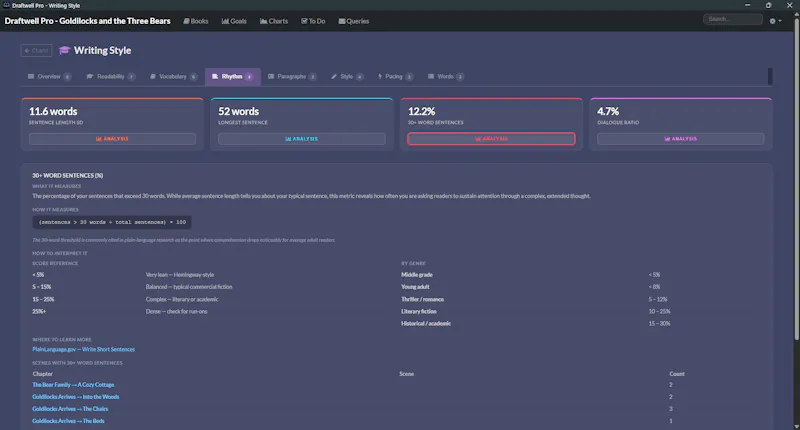Go back using the Charts button
The width and height of the screenshot is (800, 430).
(36, 50)
